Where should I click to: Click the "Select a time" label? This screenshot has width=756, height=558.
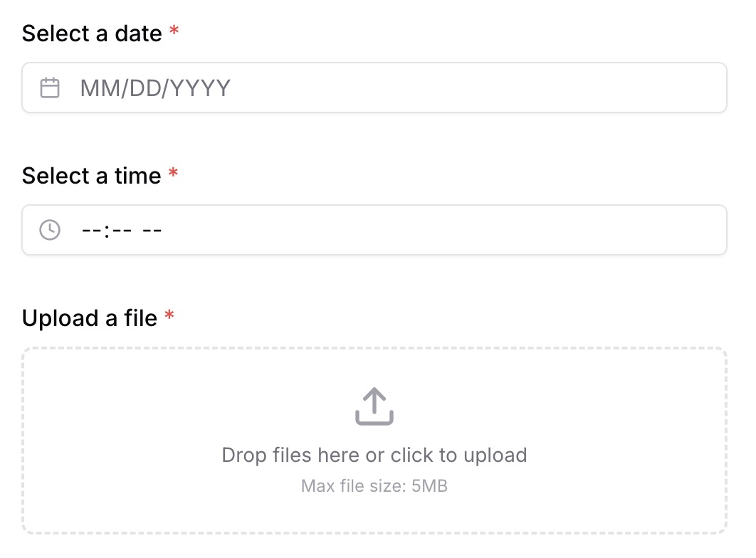pyautogui.click(x=91, y=176)
